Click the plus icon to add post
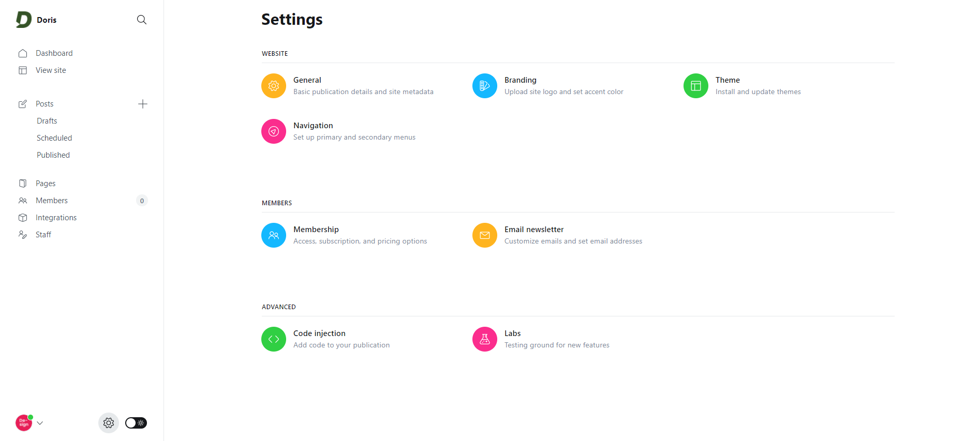Viewport: 980px width, 441px height. coord(143,104)
